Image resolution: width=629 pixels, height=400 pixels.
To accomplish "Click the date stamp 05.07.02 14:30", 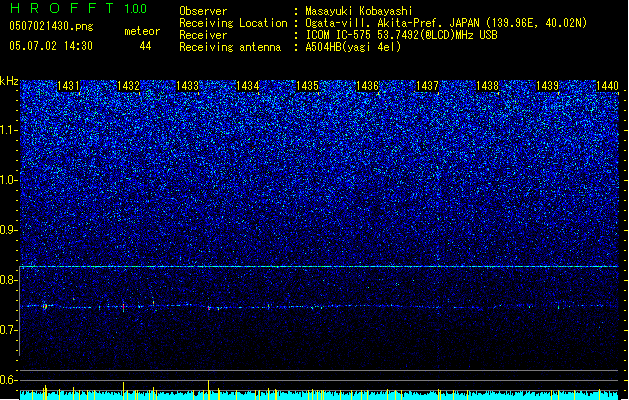I will pyautogui.click(x=51, y=46).
